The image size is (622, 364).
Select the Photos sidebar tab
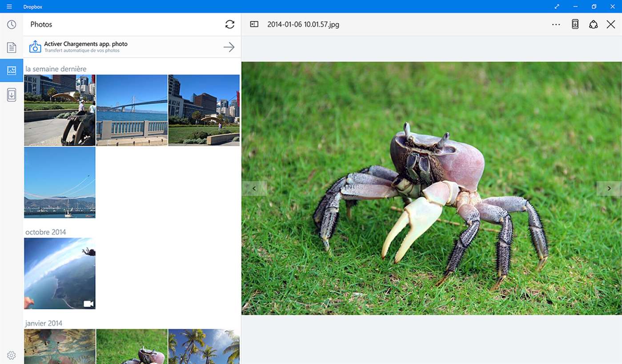tap(12, 70)
